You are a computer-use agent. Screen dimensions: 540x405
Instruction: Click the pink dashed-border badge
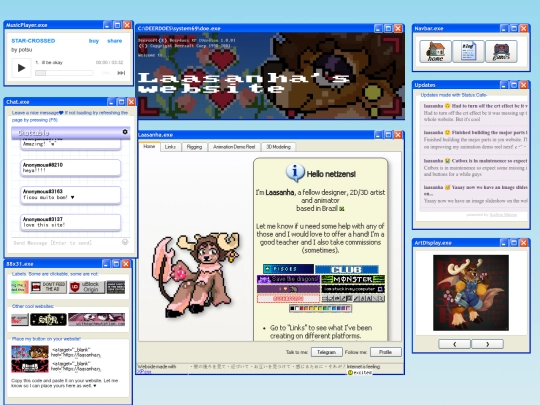[x=289, y=299]
